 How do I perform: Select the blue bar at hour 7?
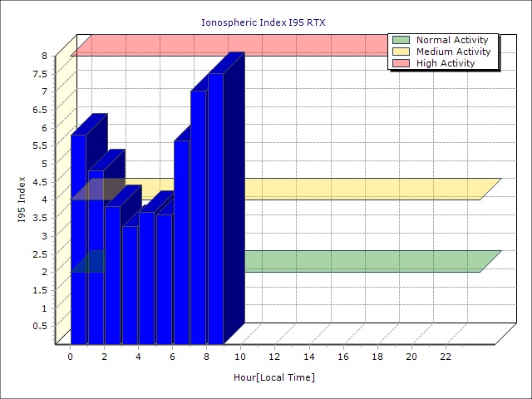(x=198, y=216)
